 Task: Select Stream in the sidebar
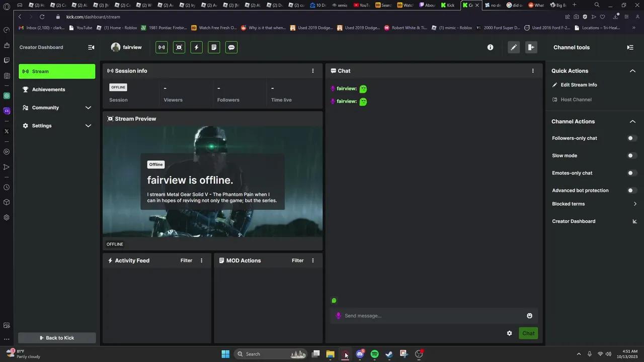pos(57,71)
